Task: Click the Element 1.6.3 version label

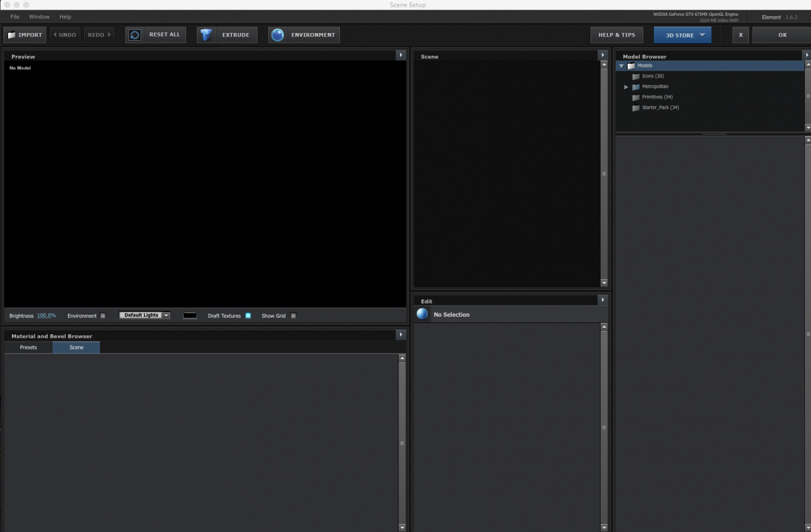Action: click(x=779, y=17)
